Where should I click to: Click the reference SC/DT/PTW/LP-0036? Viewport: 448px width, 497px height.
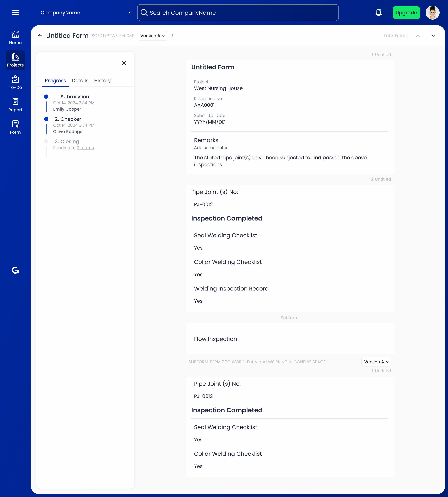pos(113,36)
